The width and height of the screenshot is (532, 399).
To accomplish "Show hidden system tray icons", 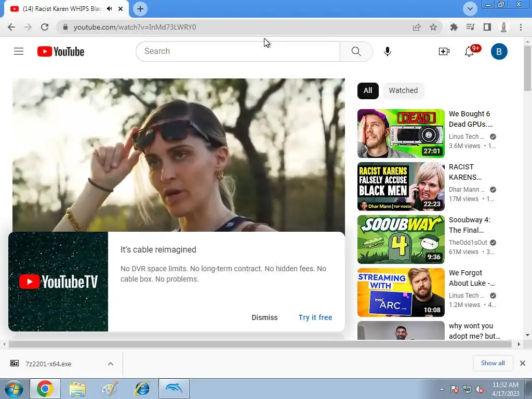I will tap(442, 389).
